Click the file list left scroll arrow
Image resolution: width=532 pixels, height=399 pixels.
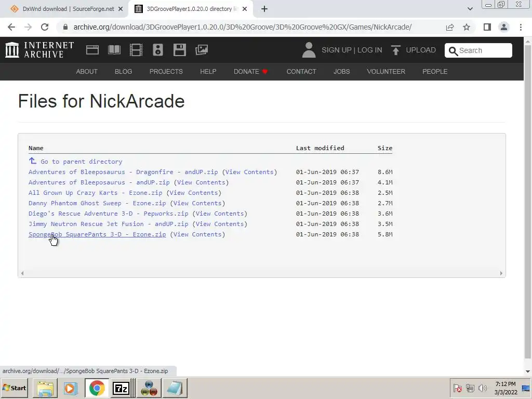(22, 273)
